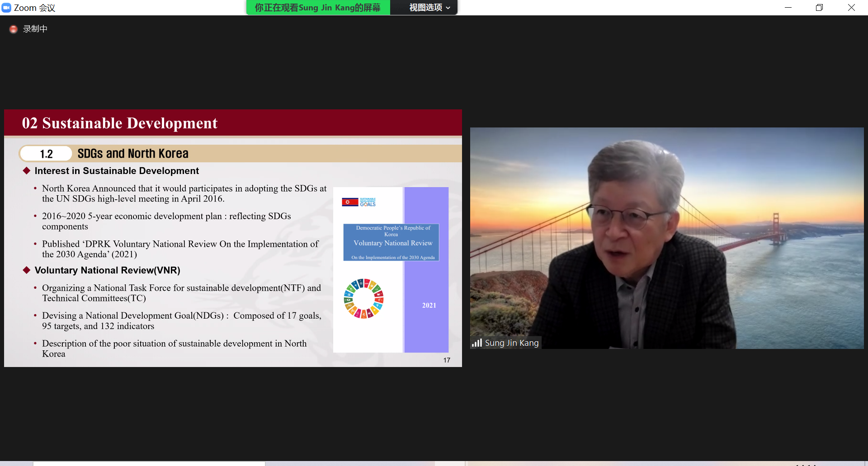Click the DPRK flag on report cover
This screenshot has height=466, width=868.
pos(350,202)
